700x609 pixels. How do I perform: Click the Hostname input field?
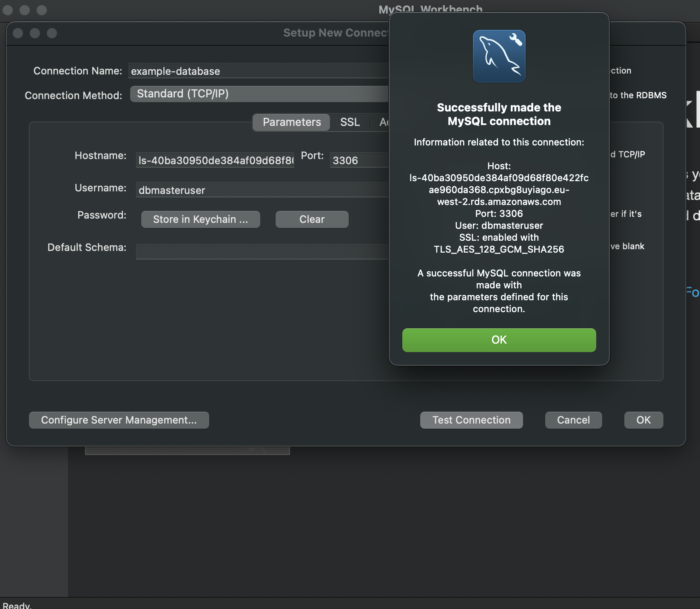coord(215,160)
